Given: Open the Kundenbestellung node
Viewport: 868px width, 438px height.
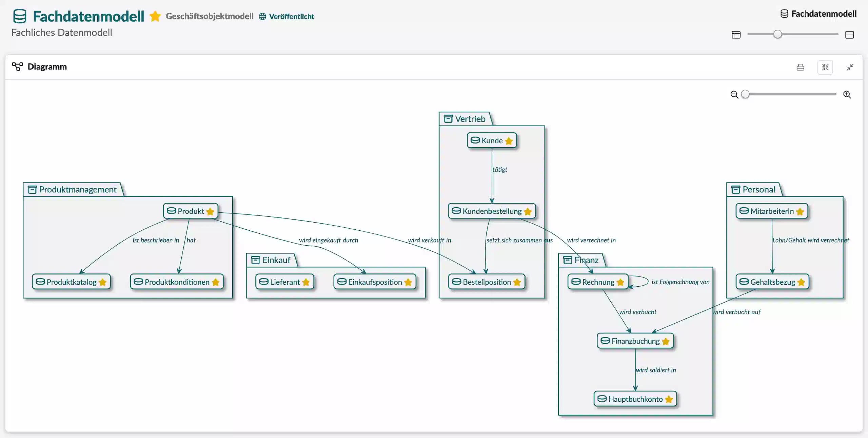Looking at the screenshot, I should pos(492,211).
